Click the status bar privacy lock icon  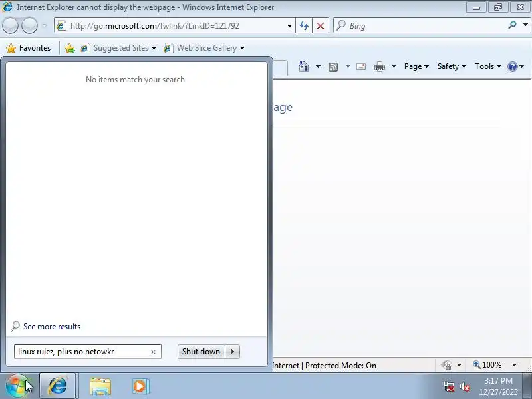[446, 365]
